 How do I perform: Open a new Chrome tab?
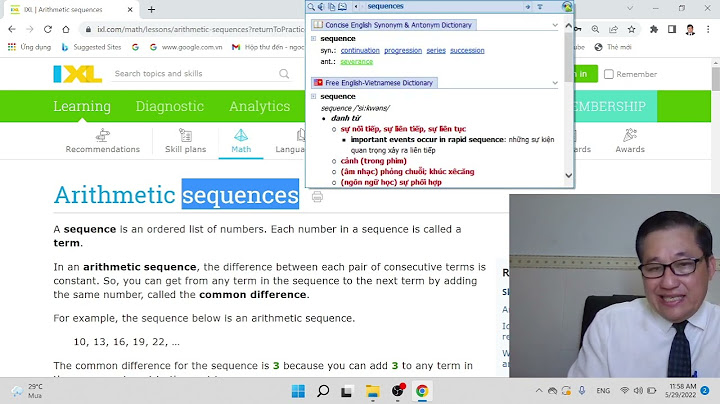coord(151,9)
